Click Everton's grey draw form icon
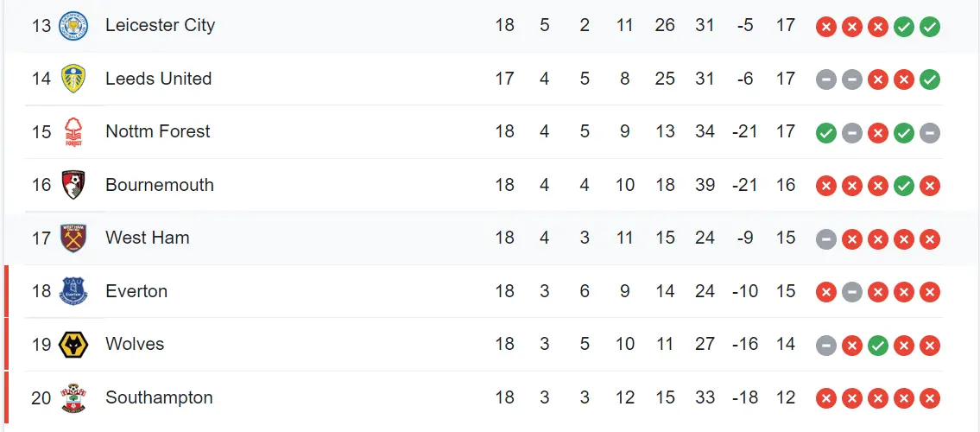The image size is (980, 432). pos(852,293)
